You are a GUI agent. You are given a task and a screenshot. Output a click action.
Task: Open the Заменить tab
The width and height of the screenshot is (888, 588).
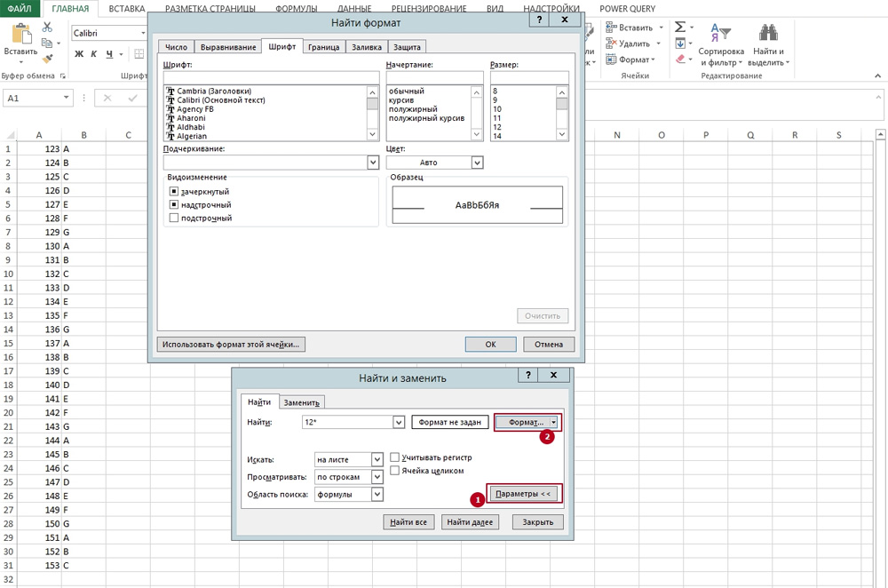[302, 402]
